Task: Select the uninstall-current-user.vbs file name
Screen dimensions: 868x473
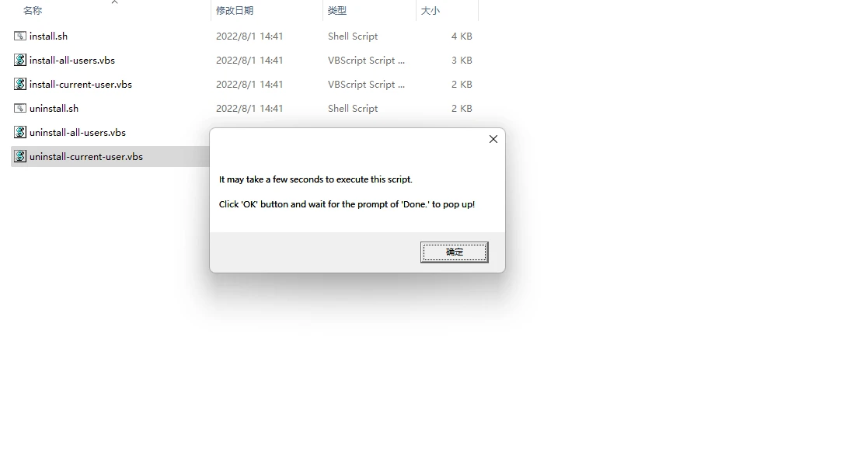Action: point(85,157)
